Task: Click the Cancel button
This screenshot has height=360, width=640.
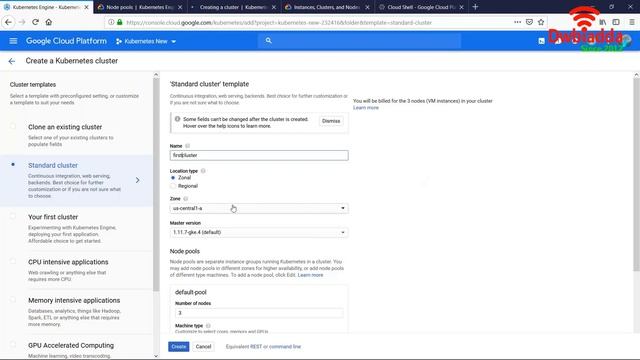Action: click(x=203, y=347)
